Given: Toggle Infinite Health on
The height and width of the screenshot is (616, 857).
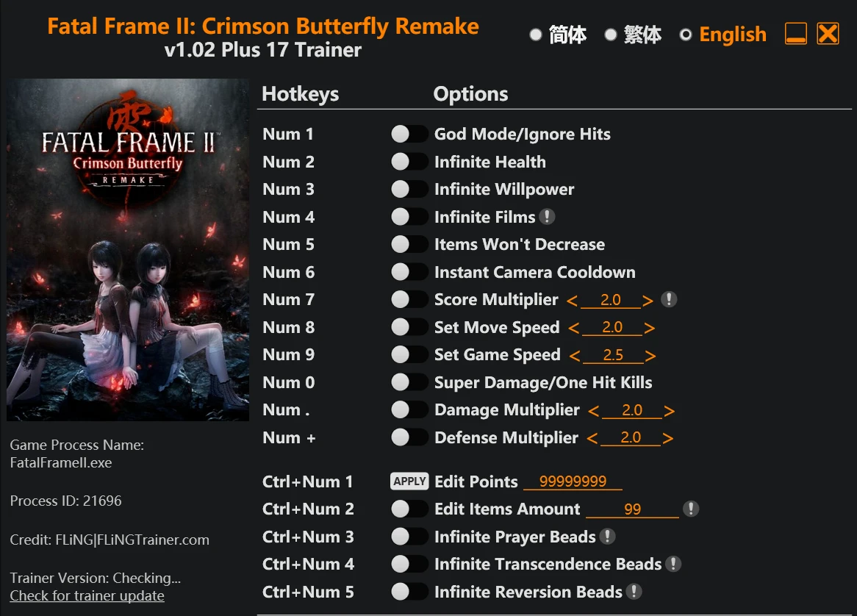Looking at the screenshot, I should point(409,162).
